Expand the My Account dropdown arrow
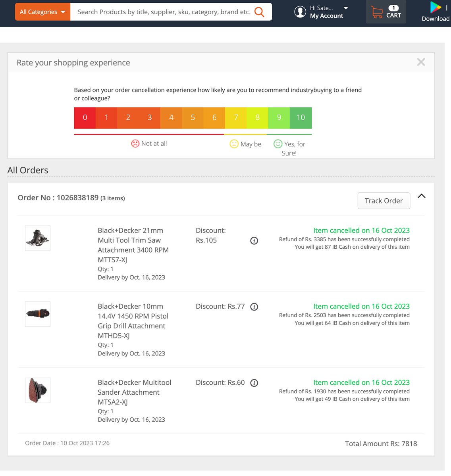 pyautogui.click(x=346, y=8)
